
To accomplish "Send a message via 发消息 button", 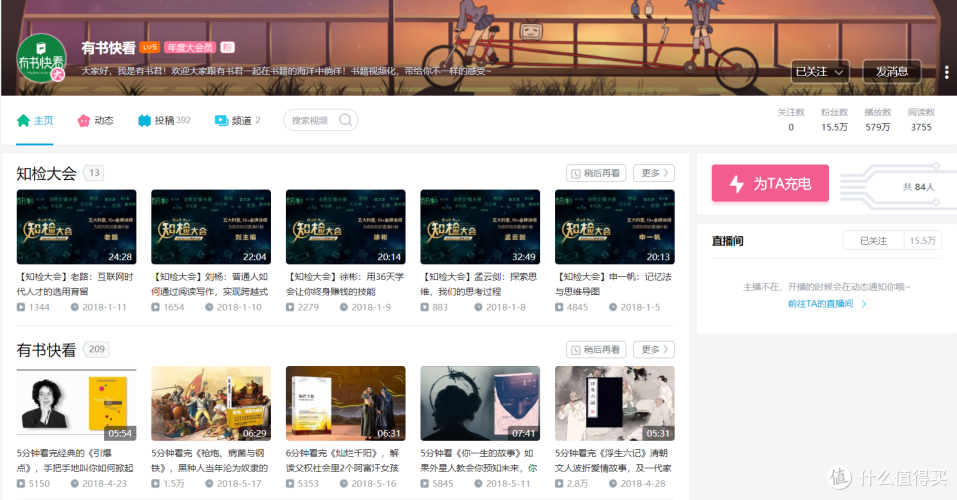I will [892, 72].
